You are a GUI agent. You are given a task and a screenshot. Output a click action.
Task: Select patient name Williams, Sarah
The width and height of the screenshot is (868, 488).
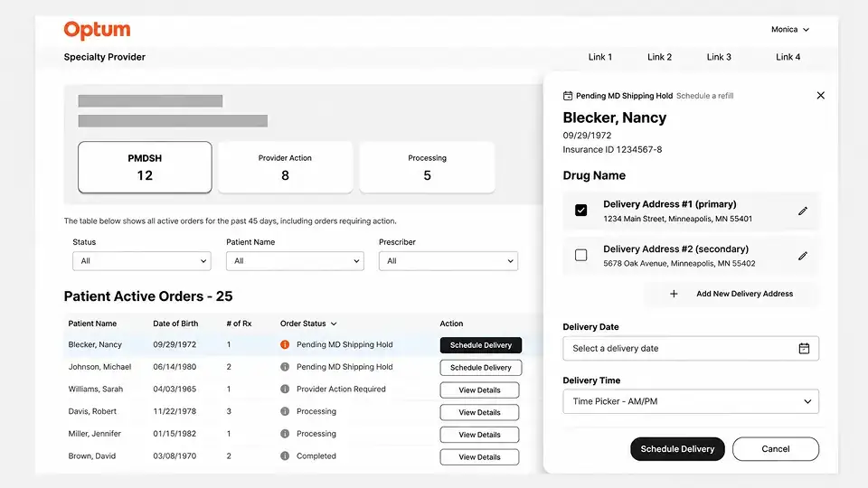95,389
